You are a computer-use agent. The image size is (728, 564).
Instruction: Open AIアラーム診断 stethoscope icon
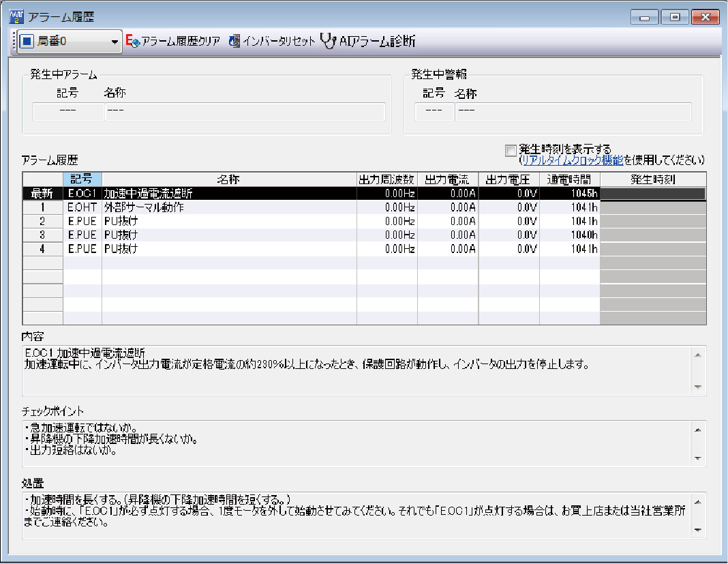328,42
